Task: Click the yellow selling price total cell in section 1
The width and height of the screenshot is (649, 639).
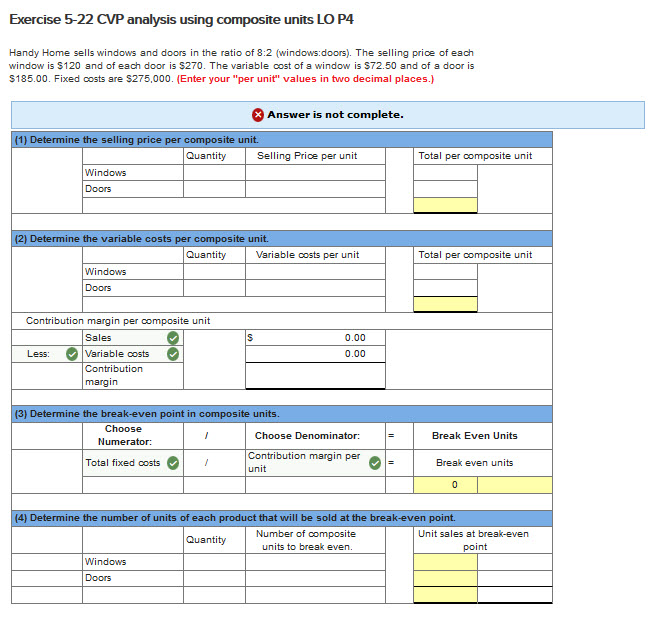Action: pos(445,205)
